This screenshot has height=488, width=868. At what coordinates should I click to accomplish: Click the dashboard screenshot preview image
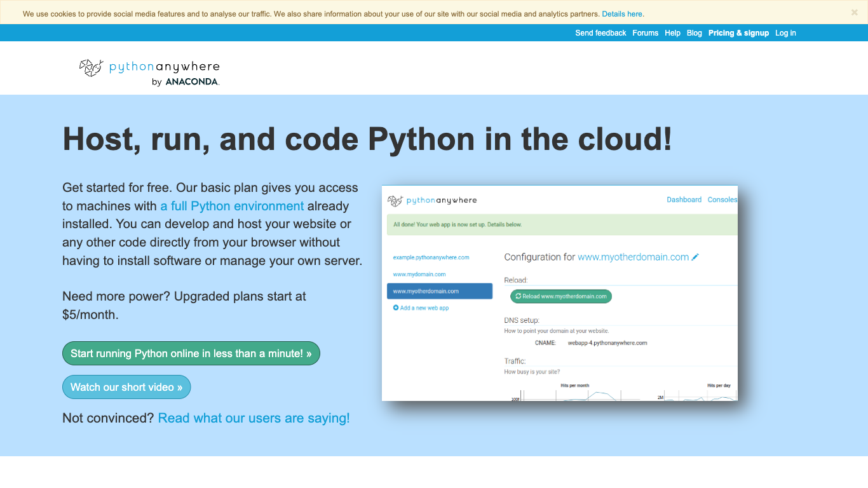(560, 293)
